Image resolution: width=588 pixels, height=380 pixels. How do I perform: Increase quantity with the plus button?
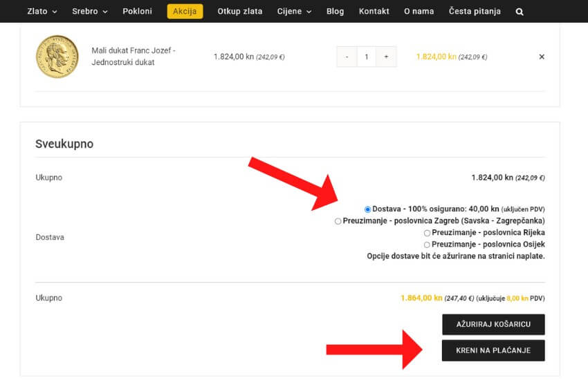coord(386,57)
